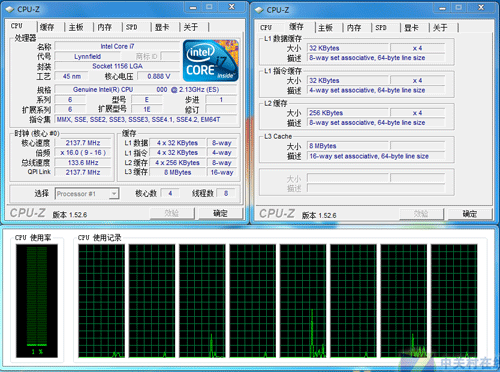500x372 pixels.
Task: Click the last CPU usage history graph
Action: click(454, 301)
